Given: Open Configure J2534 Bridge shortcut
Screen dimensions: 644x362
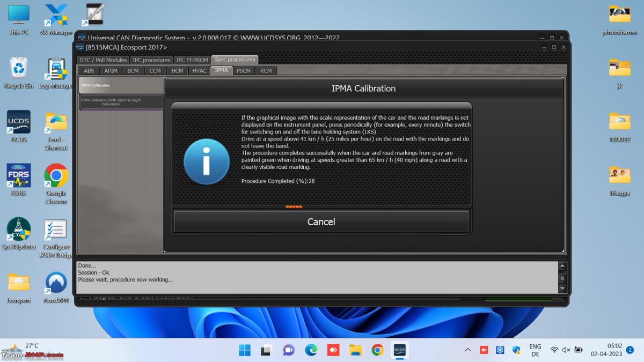Looking at the screenshot, I should (56, 238).
